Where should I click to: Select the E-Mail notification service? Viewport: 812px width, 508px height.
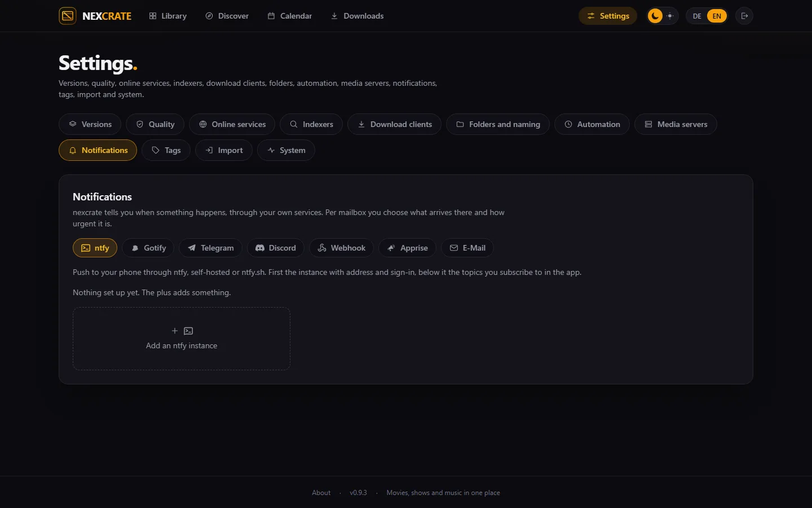pos(467,248)
